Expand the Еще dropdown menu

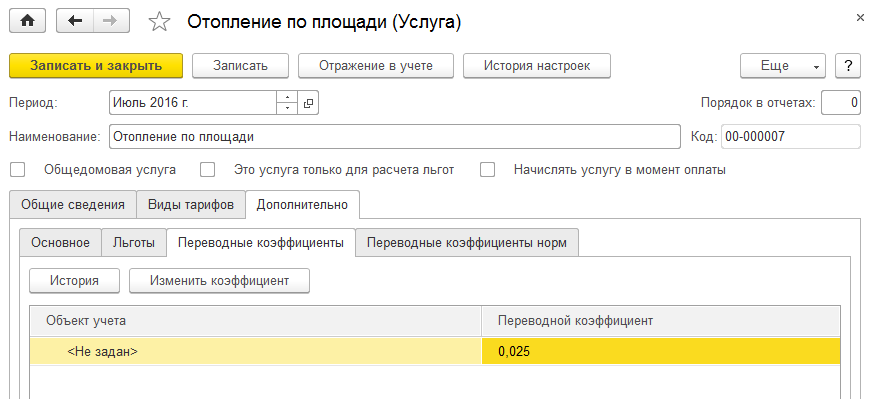[782, 66]
